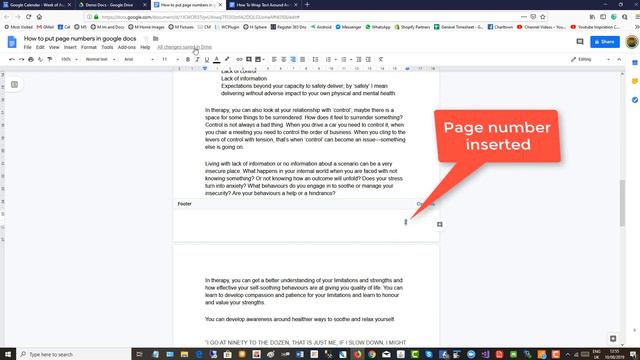Screen dimensions: 640x360
Task: Select the paint format roller
Action: [50, 60]
